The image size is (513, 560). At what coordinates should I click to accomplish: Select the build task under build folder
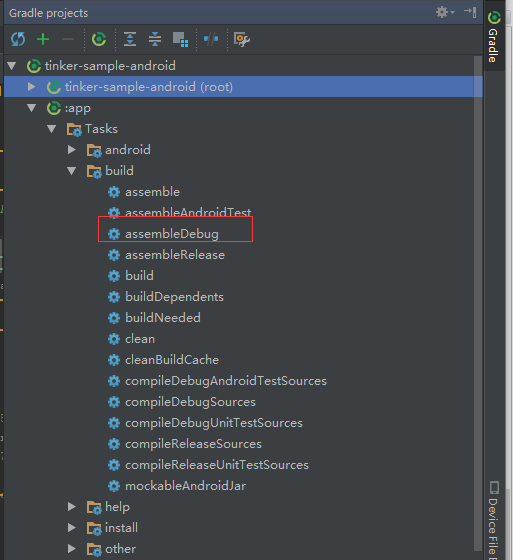point(139,276)
